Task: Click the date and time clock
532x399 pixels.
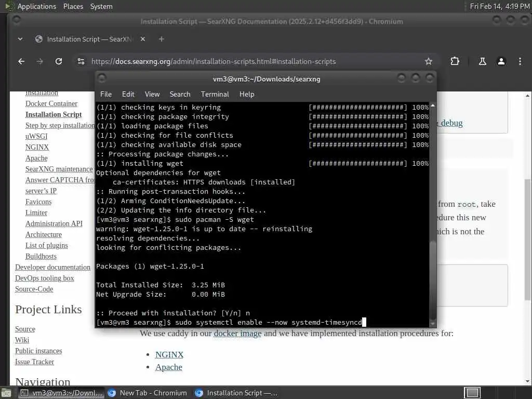Action: (500, 6)
